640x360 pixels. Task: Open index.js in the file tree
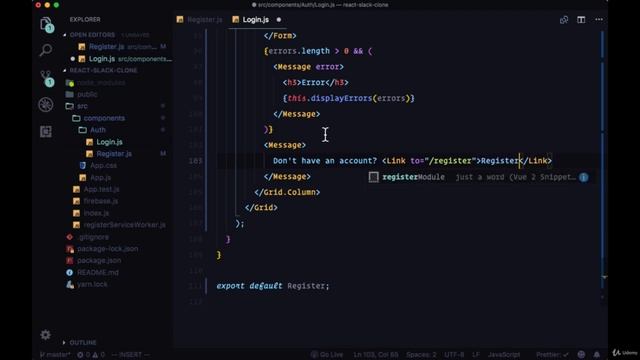point(96,213)
